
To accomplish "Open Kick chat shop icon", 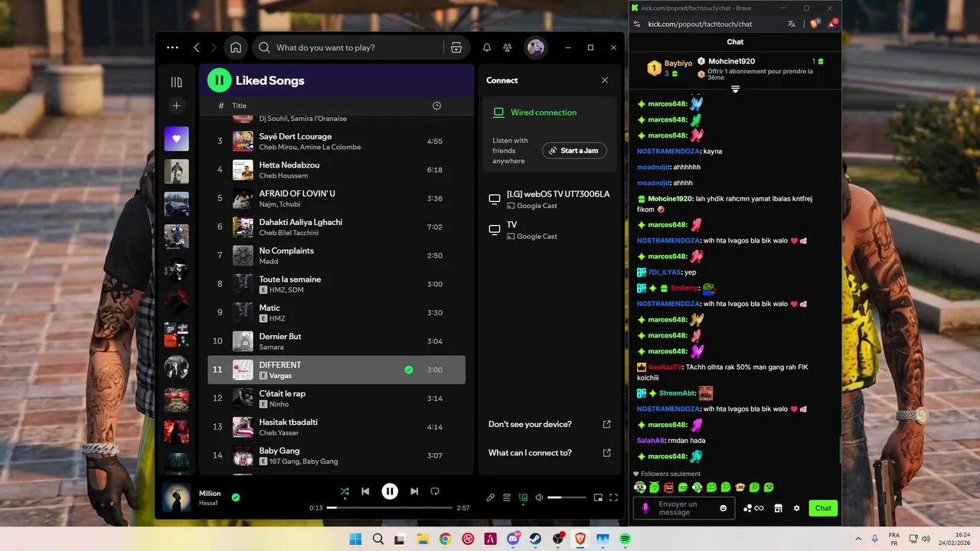I will (779, 508).
